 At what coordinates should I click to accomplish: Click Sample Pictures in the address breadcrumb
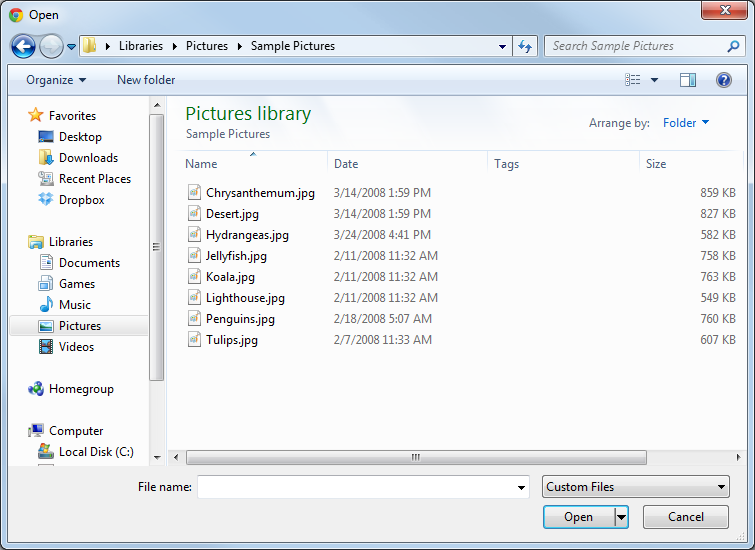(x=293, y=46)
